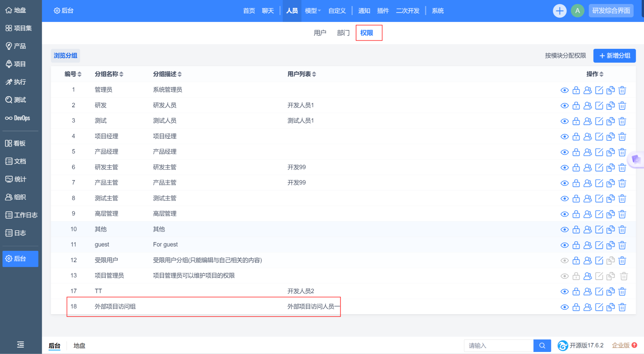Open the user avatar A menu
The height and width of the screenshot is (354, 644).
pos(577,11)
